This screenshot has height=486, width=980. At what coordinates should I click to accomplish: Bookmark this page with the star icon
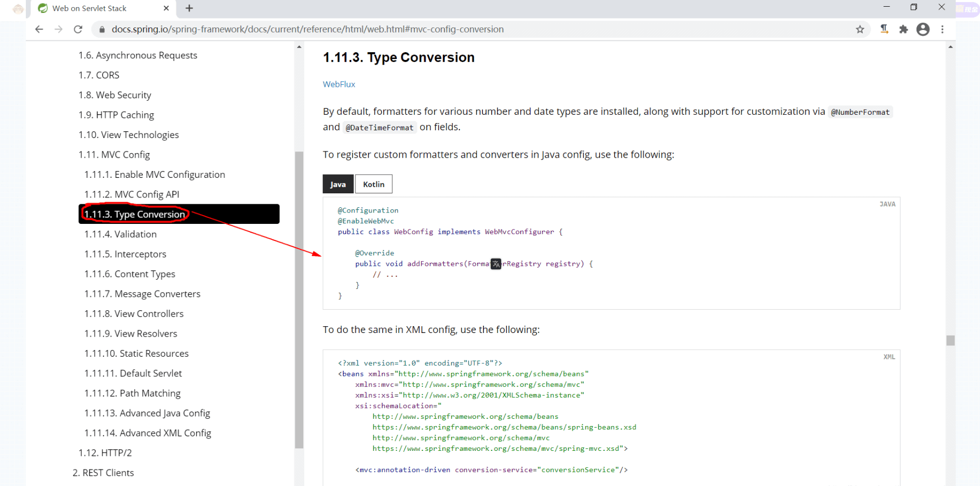point(860,29)
